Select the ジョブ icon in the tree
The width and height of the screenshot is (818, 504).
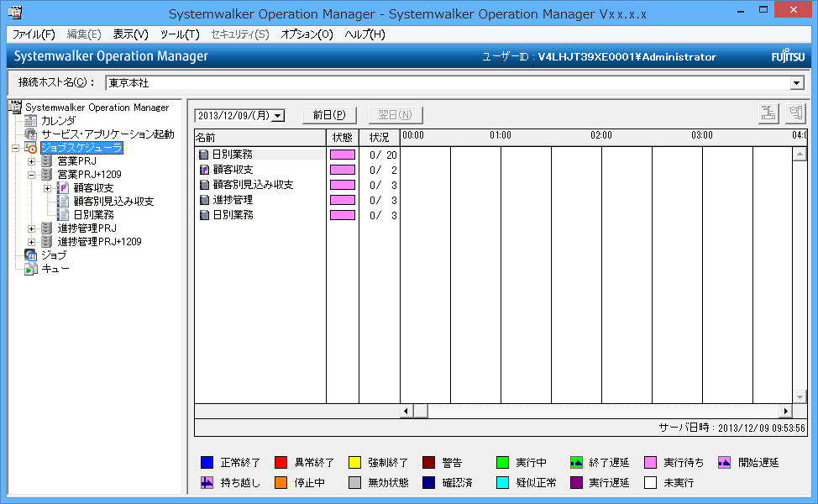pos(31,255)
